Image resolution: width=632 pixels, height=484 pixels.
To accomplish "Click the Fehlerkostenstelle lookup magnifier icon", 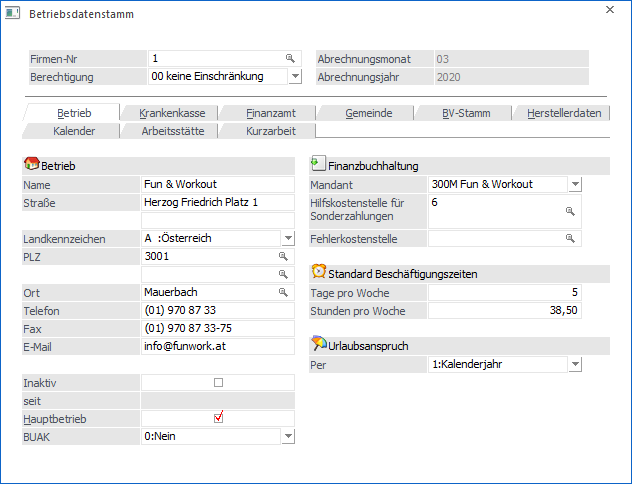I will [570, 239].
